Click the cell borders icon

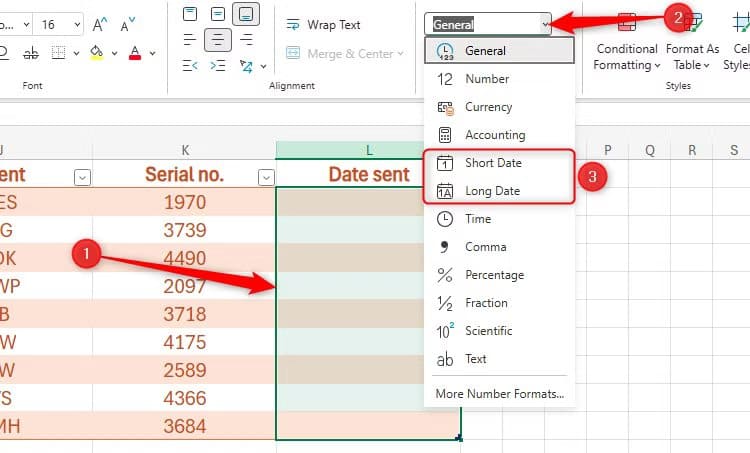58,53
